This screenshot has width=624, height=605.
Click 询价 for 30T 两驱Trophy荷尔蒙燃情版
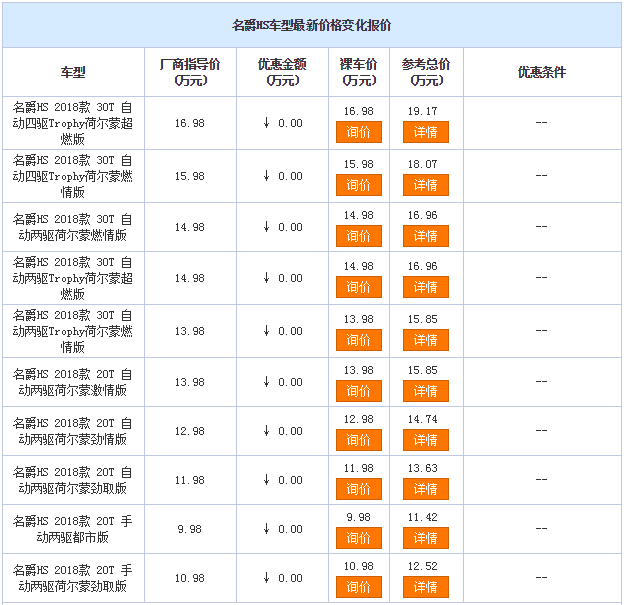pyautogui.click(x=359, y=340)
